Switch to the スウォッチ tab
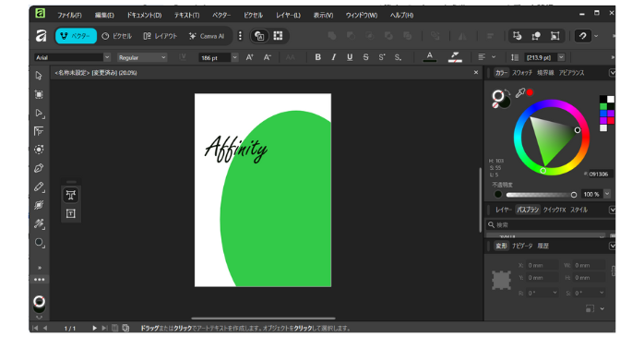Image resolution: width=644 pixels, height=337 pixels. point(522,73)
